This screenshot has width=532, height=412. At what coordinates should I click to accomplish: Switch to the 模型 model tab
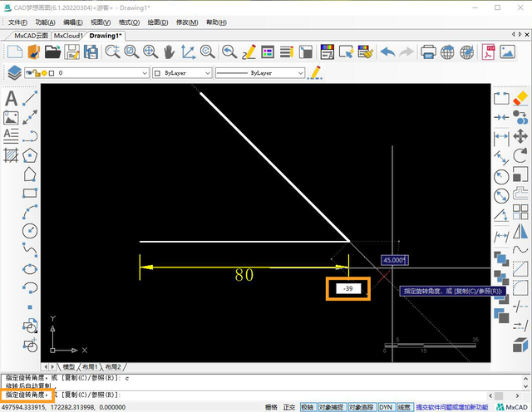[69, 367]
